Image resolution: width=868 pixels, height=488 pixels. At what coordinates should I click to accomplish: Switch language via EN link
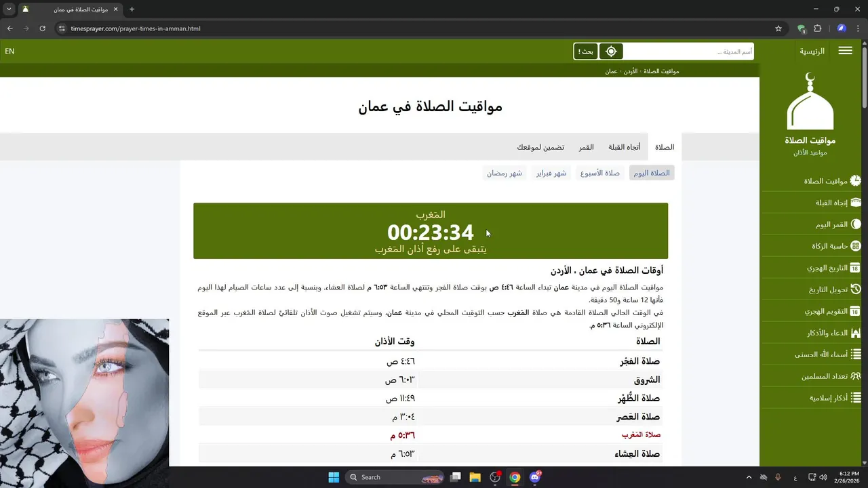[9, 51]
